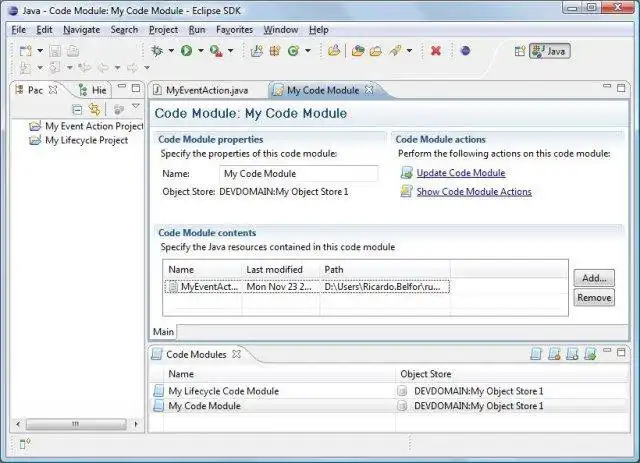Click the green-arrow Code Modules toolbar icon
This screenshot has width=640, height=463.
[x=590, y=354]
